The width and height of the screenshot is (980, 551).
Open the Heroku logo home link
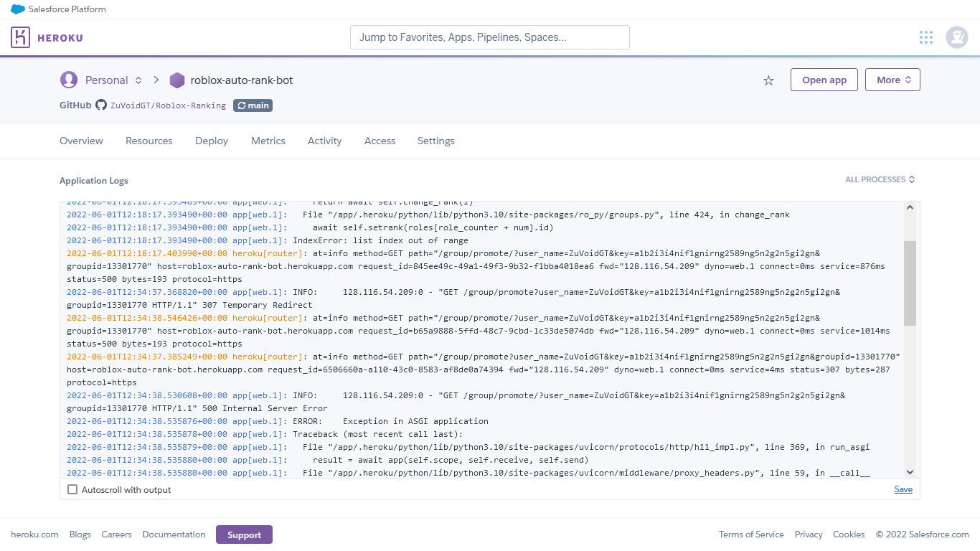point(47,37)
